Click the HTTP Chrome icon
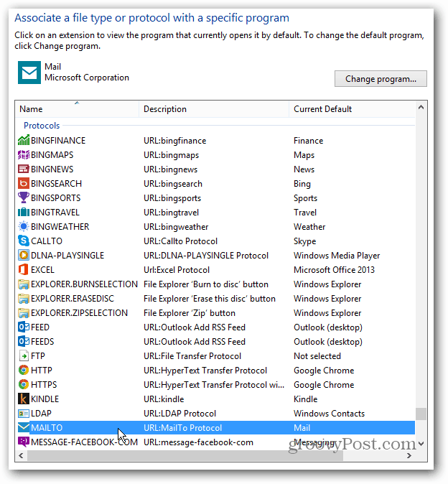448x484 pixels. pyautogui.click(x=24, y=370)
